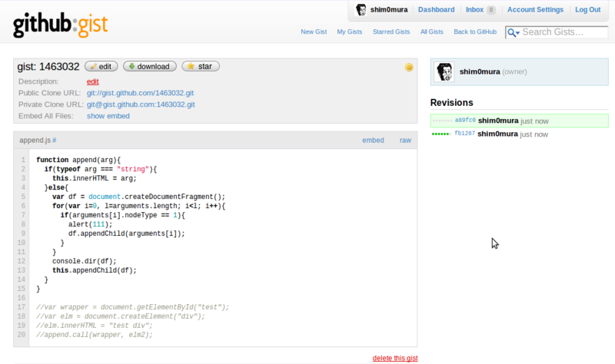Open the Public Clone URL link
The width and height of the screenshot is (615, 364).
(x=140, y=93)
